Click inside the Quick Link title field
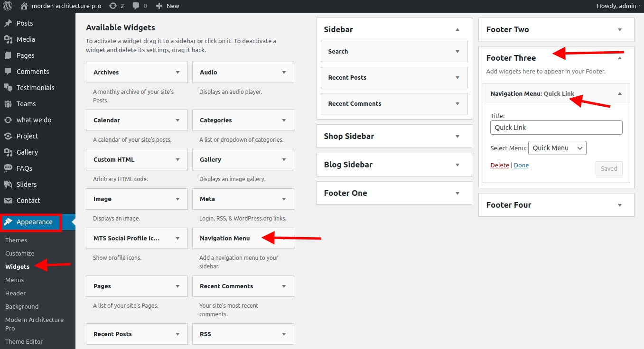Viewport: 644px width, 349px height. coord(556,127)
